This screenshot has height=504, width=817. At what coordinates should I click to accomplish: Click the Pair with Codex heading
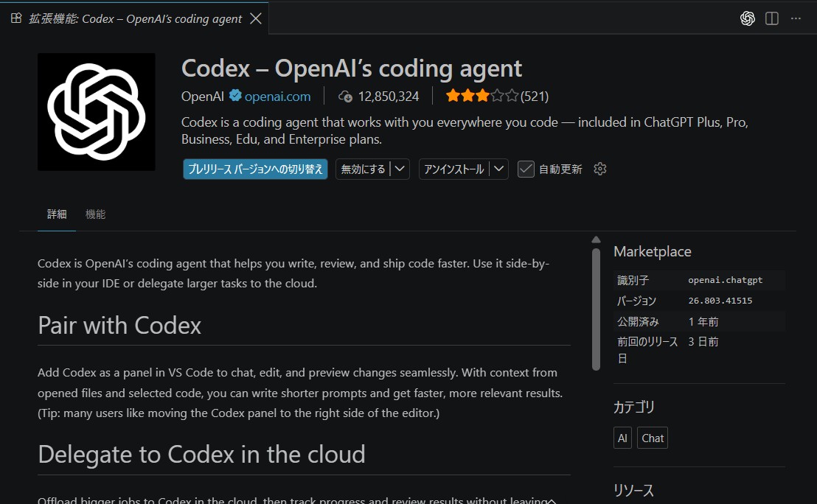(x=119, y=326)
